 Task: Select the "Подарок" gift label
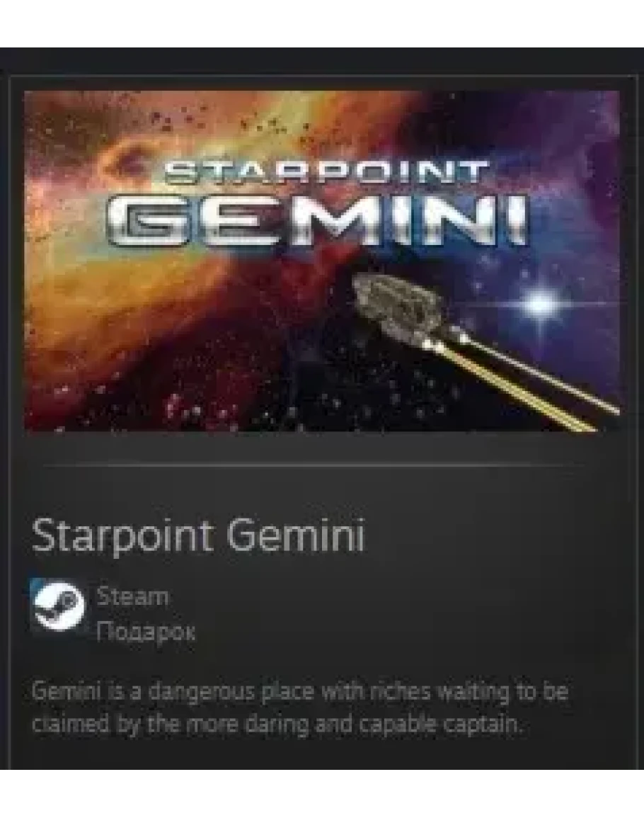[x=146, y=632]
